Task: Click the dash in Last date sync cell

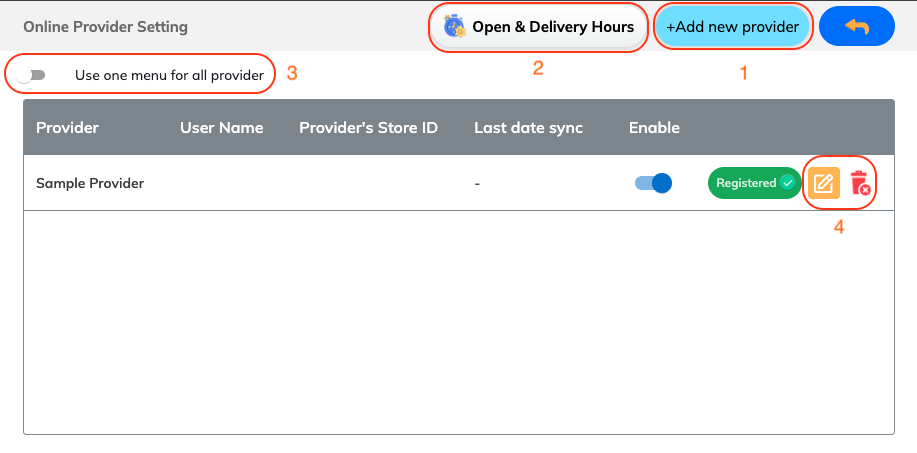Action: tap(477, 184)
